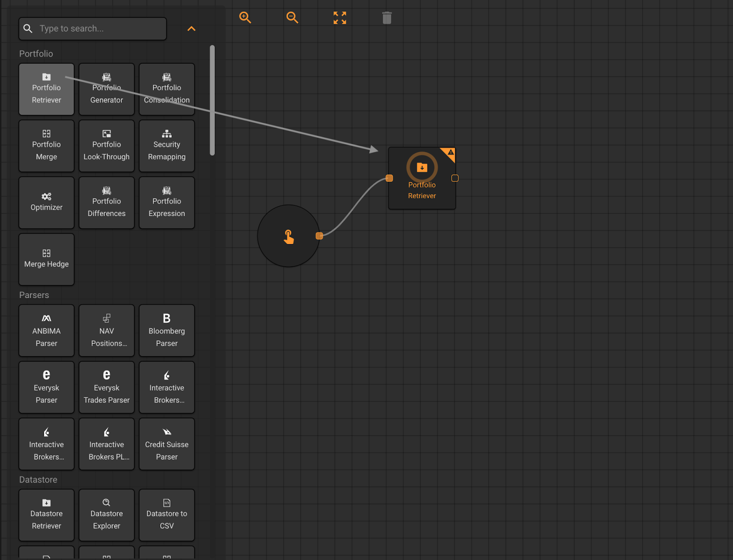The image size is (733, 560).
Task: Pick the Merge Hedge tile
Action: pos(46,260)
